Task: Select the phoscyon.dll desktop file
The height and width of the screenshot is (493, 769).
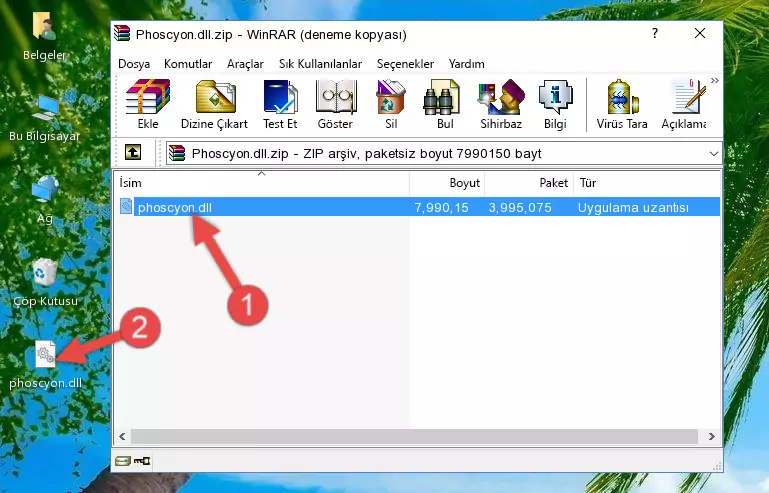Action: 45,365
